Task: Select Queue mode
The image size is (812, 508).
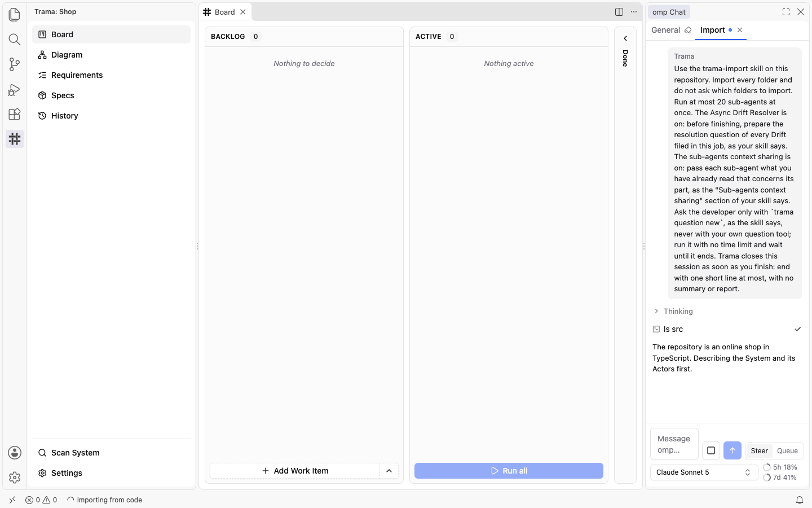Action: (x=787, y=450)
